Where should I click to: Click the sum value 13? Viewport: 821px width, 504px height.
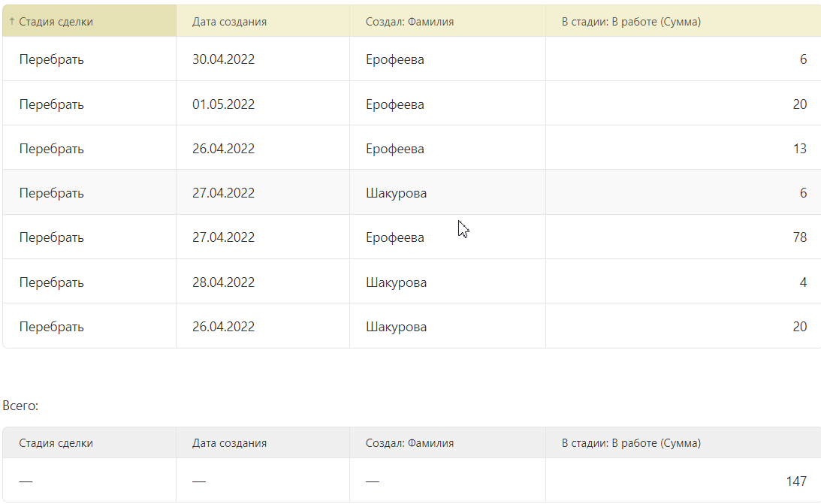(799, 149)
